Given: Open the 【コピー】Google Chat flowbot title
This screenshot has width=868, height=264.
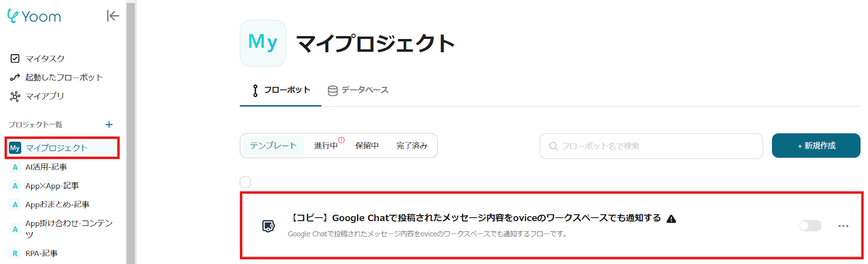Looking at the screenshot, I should 475,218.
